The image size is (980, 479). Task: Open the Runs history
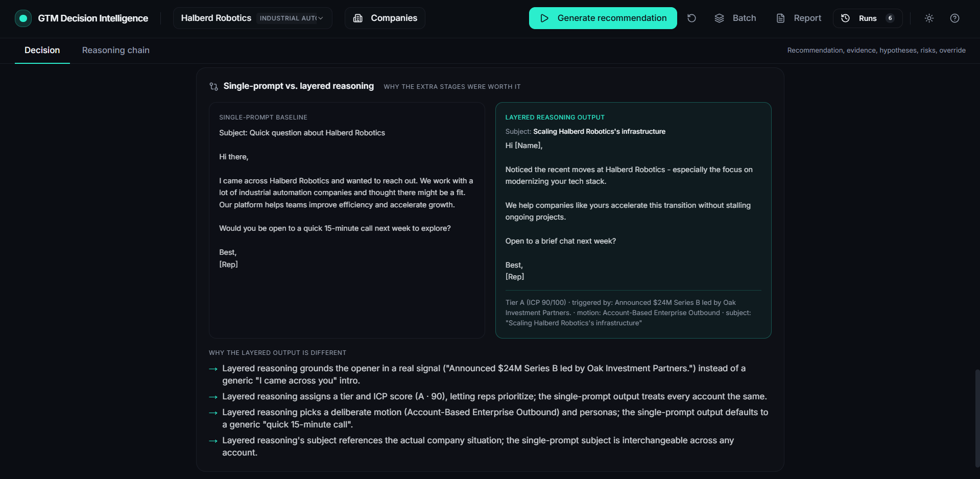pyautogui.click(x=868, y=18)
